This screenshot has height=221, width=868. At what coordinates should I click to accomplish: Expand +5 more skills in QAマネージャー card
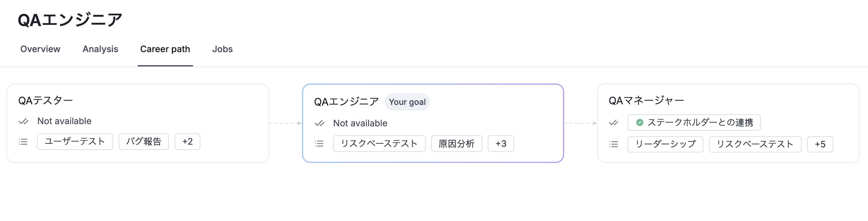[x=820, y=145]
